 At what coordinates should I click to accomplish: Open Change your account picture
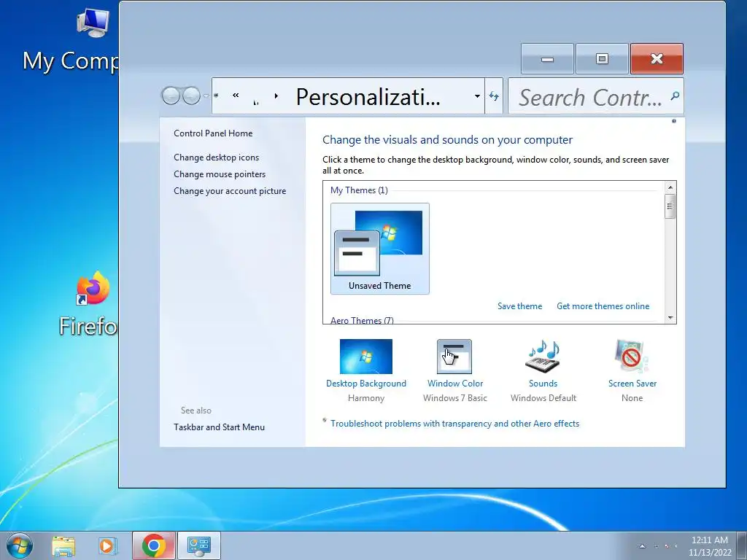pos(230,191)
